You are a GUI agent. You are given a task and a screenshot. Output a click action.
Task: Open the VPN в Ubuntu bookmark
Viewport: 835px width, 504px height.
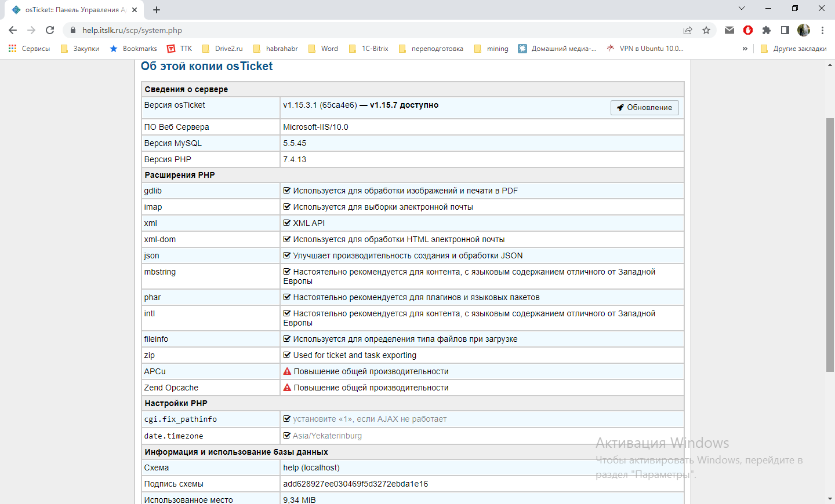[645, 49]
